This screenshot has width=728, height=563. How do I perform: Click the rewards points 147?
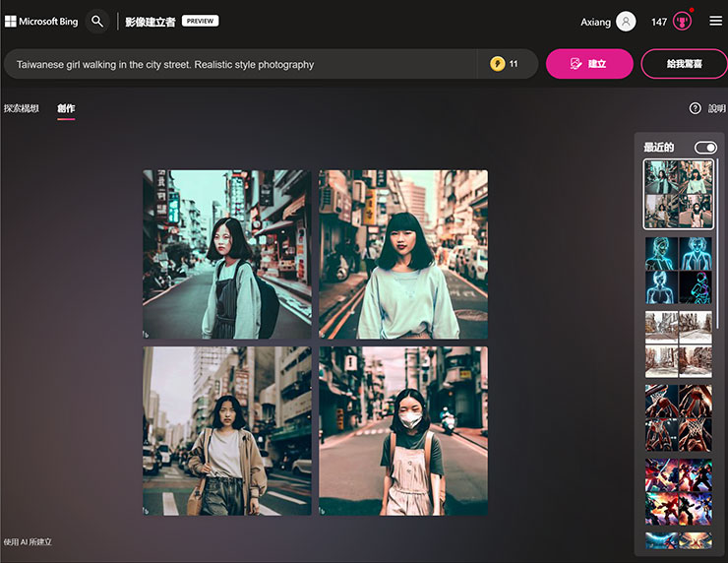[659, 22]
